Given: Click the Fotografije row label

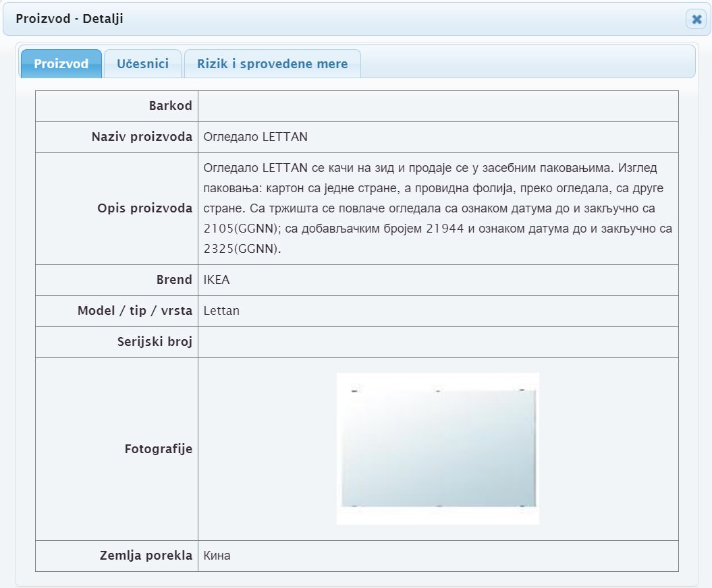Looking at the screenshot, I should (158, 448).
